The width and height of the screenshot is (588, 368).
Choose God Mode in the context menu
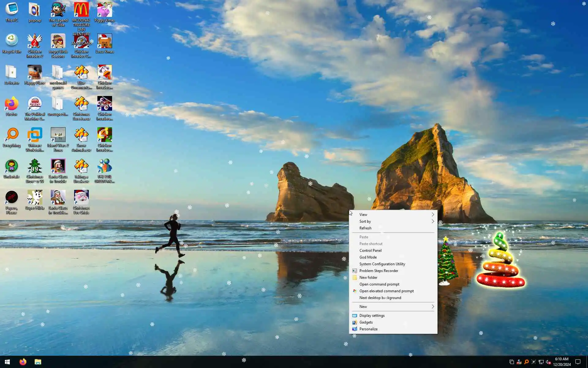click(x=368, y=257)
